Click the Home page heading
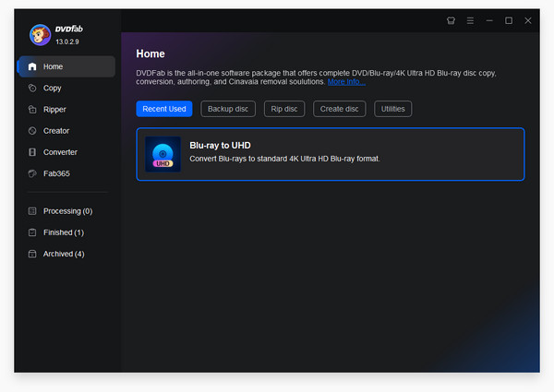The height and width of the screenshot is (392, 554). pos(151,53)
